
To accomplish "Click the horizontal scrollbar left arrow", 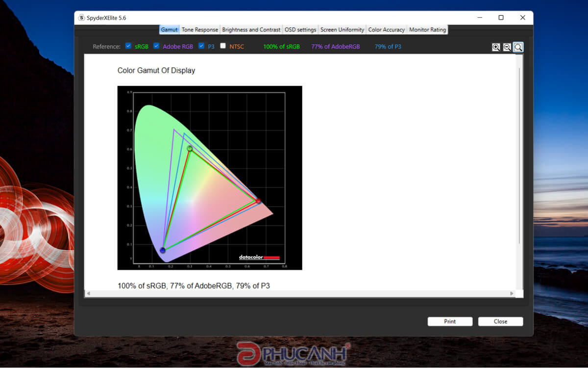I will [x=88, y=293].
